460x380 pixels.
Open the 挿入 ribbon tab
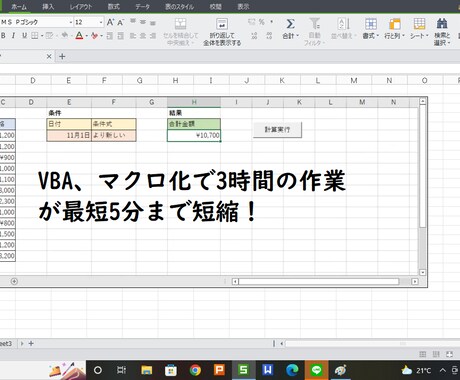[48, 7]
